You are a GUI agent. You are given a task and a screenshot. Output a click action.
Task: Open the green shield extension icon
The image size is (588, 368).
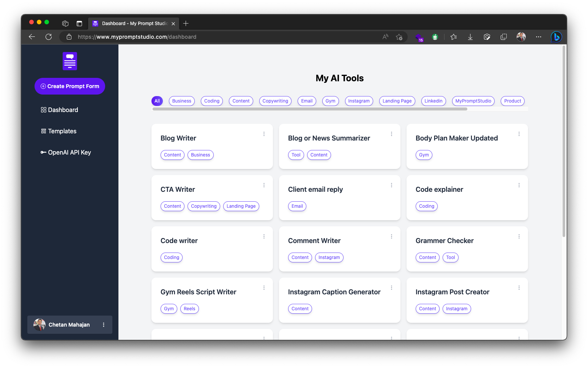[435, 37]
